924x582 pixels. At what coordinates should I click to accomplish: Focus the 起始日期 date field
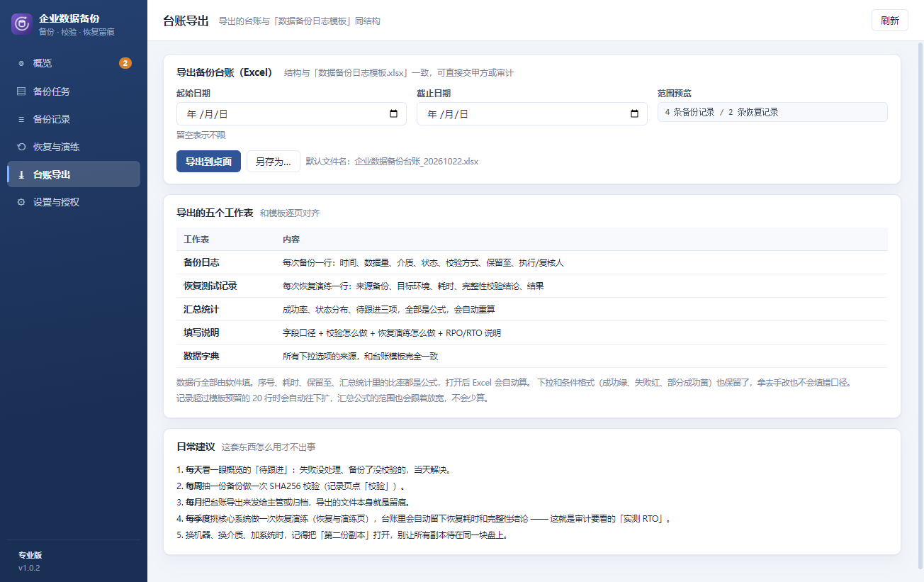click(291, 114)
